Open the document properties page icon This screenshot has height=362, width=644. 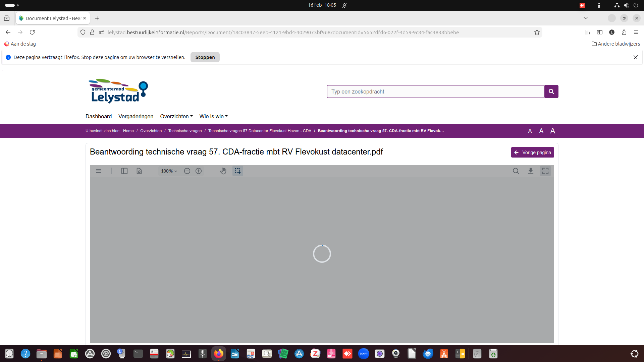tap(139, 171)
